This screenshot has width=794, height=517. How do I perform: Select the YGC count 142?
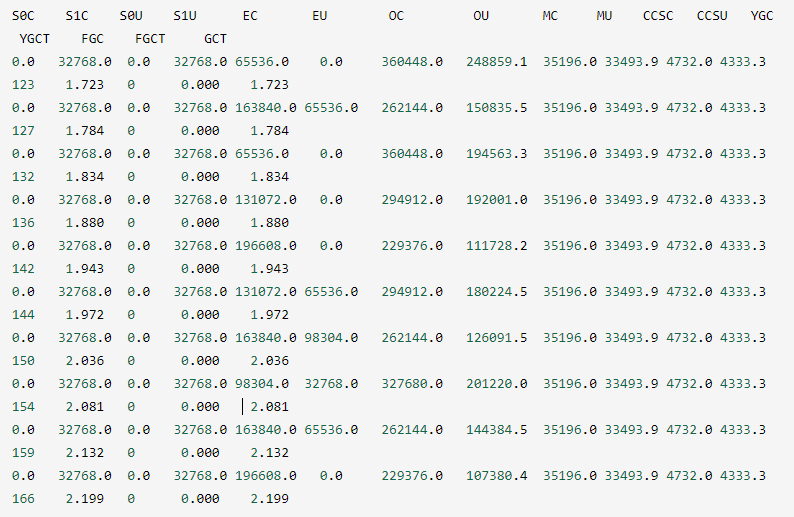point(23,269)
